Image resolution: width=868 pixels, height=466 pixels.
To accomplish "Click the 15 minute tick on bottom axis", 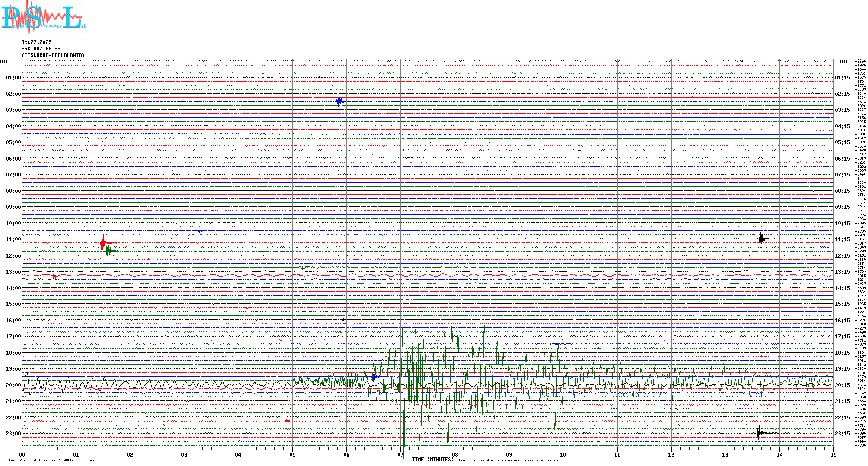I will tap(833, 454).
